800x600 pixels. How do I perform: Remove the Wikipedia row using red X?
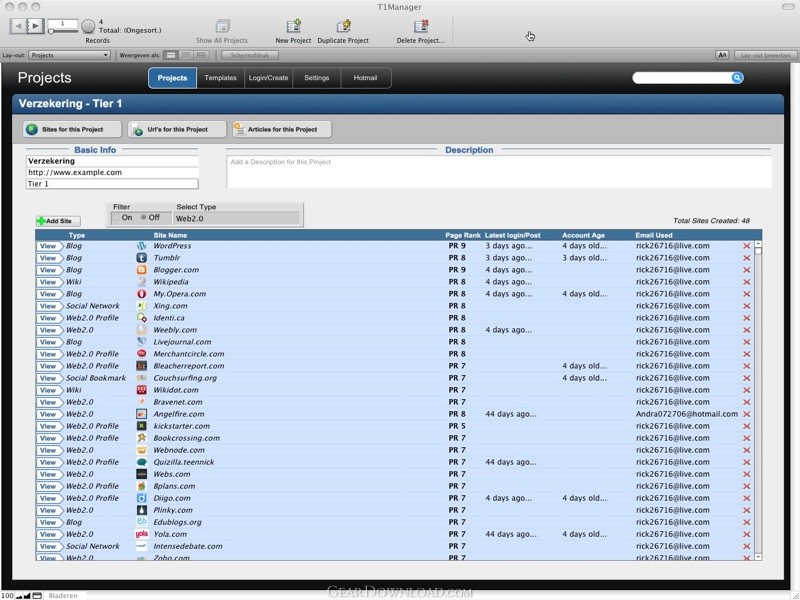[746, 282]
